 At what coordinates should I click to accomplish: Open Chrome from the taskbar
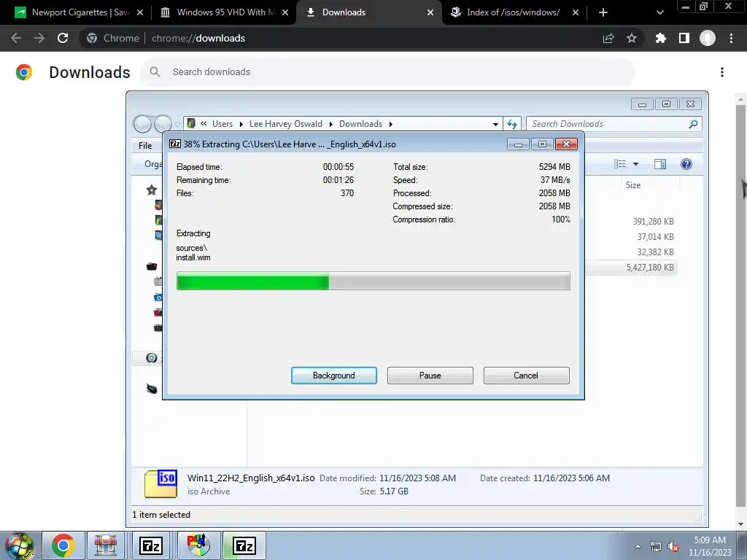(63, 545)
